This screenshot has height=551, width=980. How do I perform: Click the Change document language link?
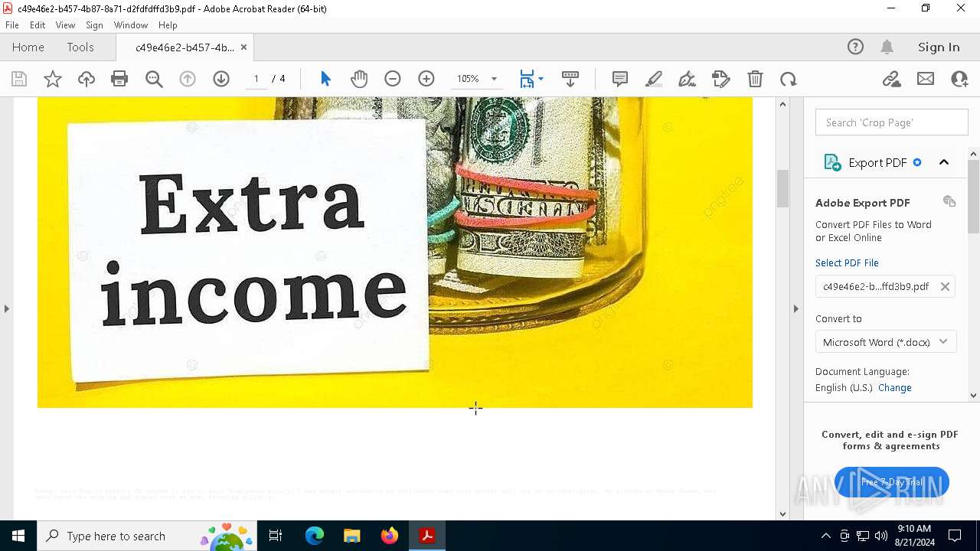point(895,387)
